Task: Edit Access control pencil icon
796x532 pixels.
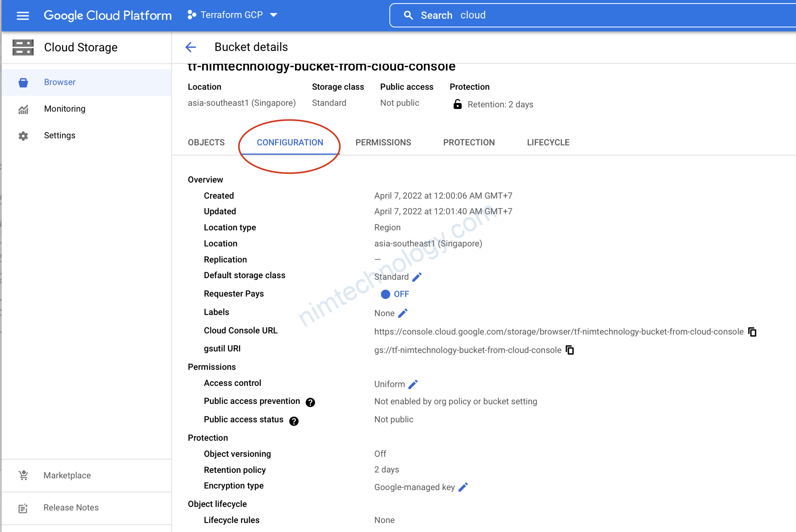Action: [x=413, y=384]
